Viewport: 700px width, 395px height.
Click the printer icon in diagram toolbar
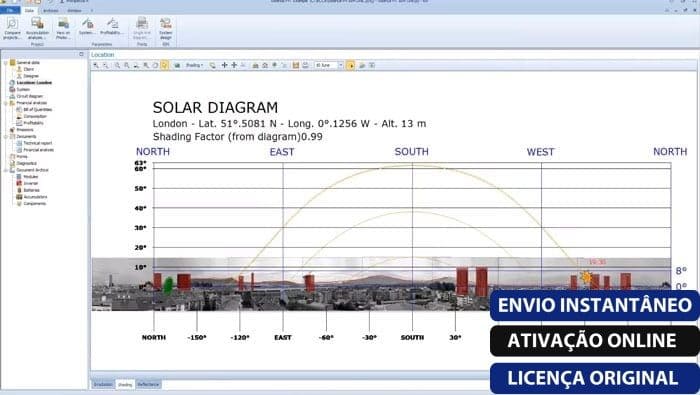click(305, 65)
